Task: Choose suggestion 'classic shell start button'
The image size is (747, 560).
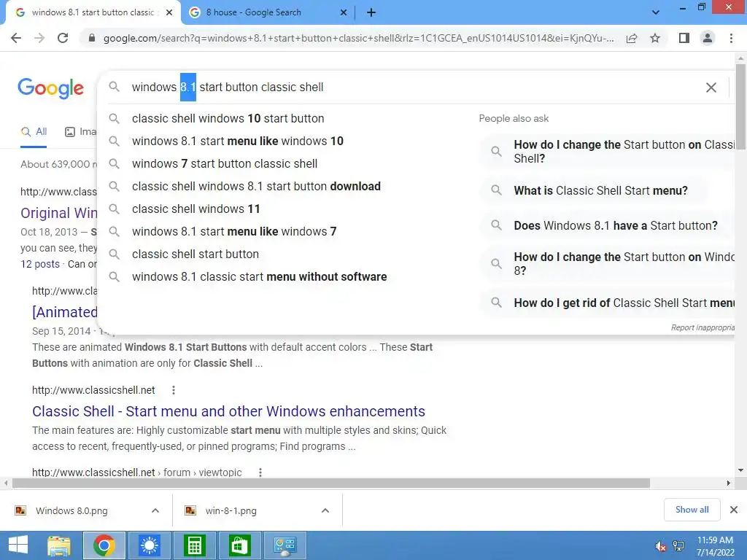Action: (x=196, y=254)
